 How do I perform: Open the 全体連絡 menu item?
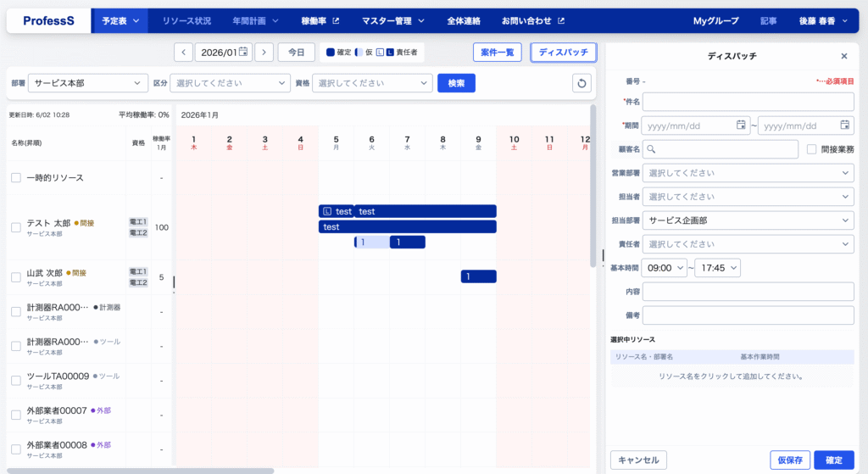(464, 21)
